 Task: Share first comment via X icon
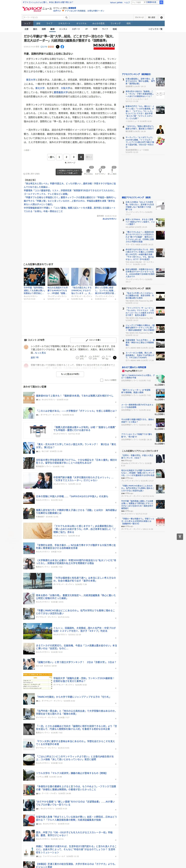pyautogui.click(x=114, y=357)
